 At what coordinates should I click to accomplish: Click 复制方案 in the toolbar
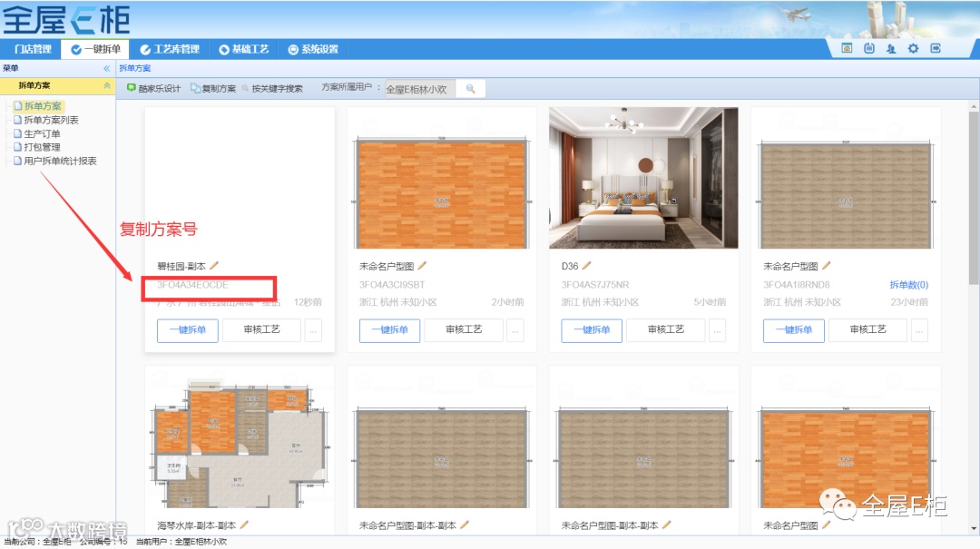click(214, 88)
